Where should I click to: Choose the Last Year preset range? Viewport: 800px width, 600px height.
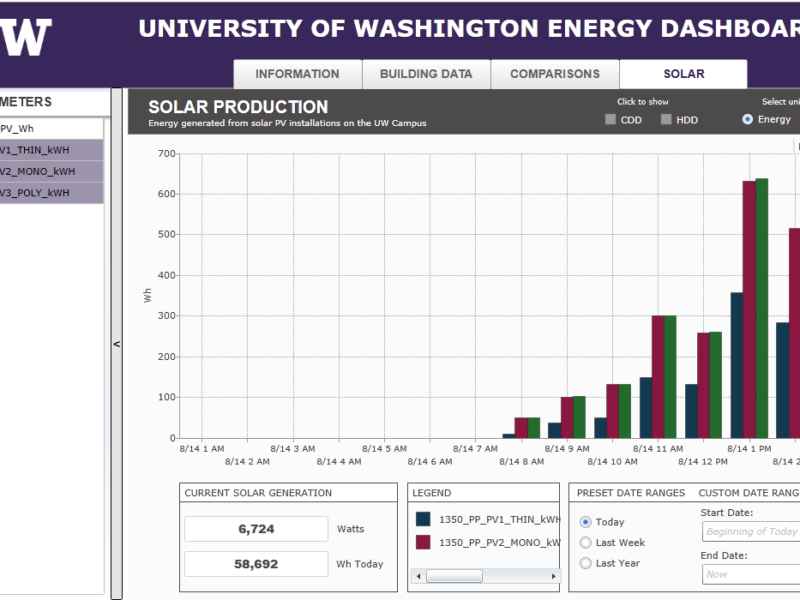click(x=586, y=564)
